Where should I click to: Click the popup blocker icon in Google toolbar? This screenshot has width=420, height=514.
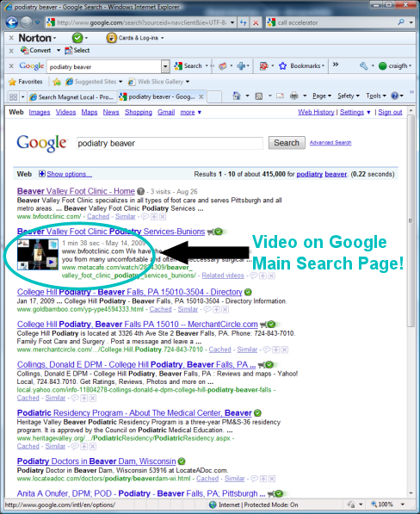click(x=263, y=66)
